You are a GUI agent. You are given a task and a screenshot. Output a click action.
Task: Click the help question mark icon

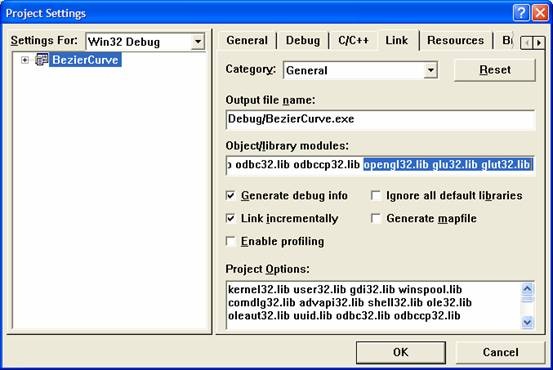[521, 13]
